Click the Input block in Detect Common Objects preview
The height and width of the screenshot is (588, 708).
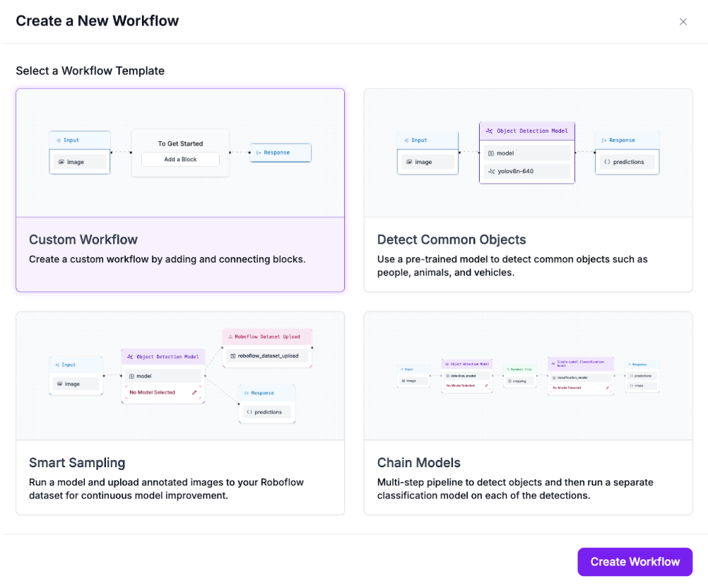pos(426,151)
